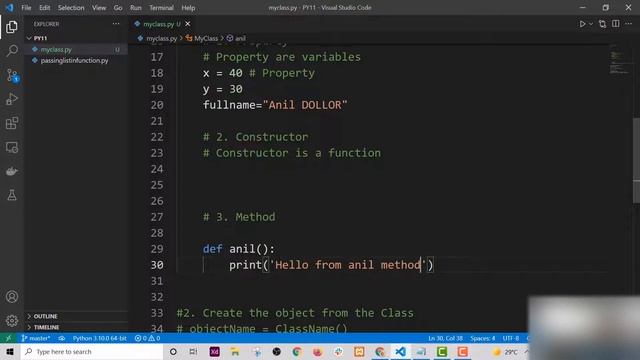The width and height of the screenshot is (640, 360).
Task: Open the Edit menu
Action: coord(44,8)
